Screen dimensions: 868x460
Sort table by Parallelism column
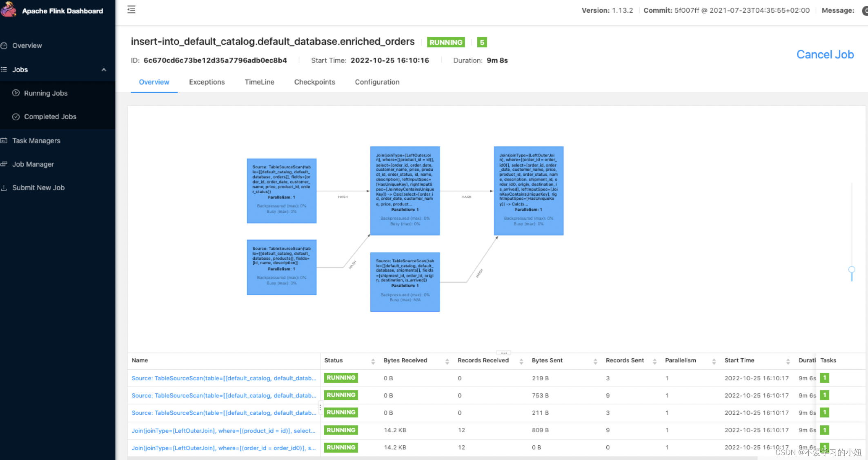click(714, 361)
